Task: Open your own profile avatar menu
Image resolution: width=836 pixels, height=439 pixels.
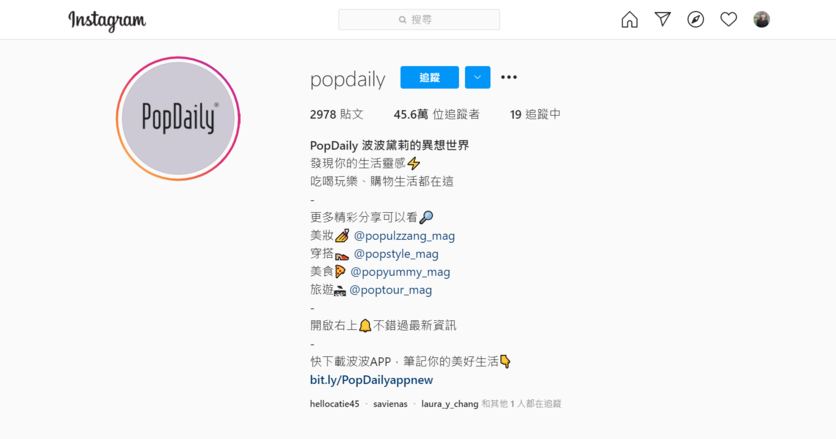Action: point(761,20)
